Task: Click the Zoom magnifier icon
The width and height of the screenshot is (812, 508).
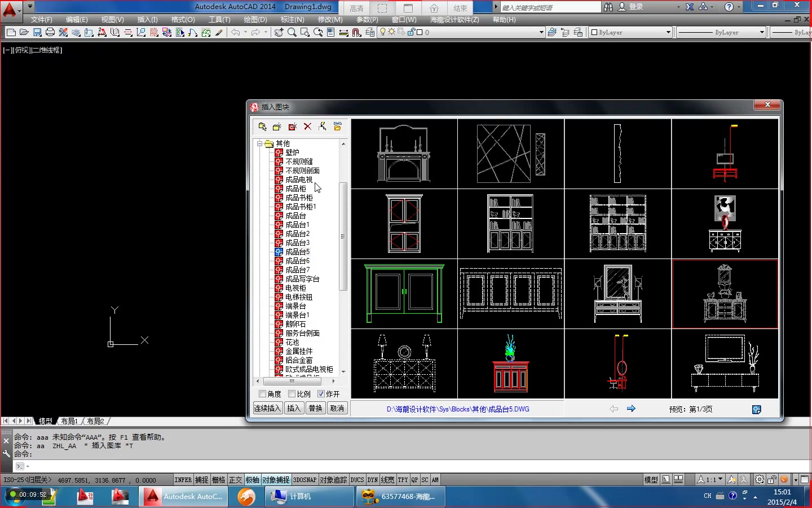Action: tap(292, 32)
